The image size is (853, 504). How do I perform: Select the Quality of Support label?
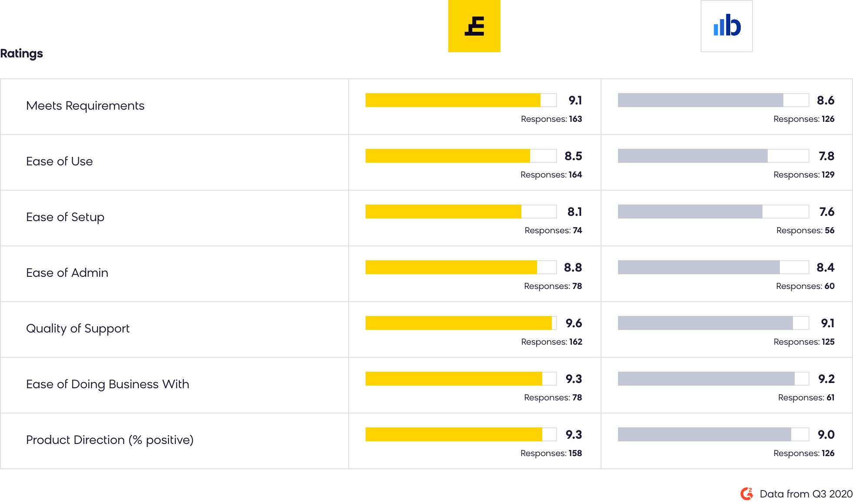click(78, 329)
